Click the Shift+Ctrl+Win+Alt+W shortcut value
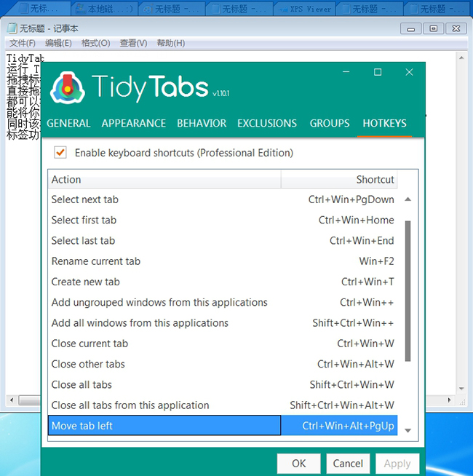The width and height of the screenshot is (473, 476). (x=342, y=405)
